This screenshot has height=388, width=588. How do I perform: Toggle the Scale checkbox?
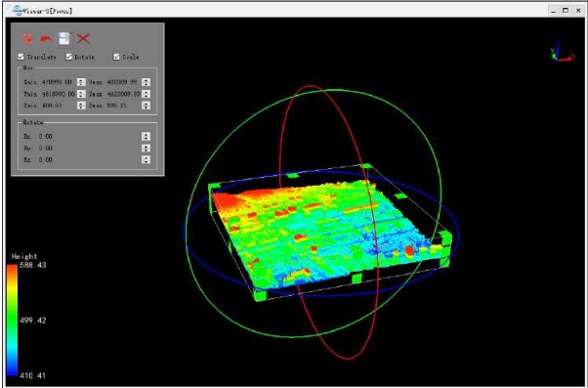pos(116,57)
